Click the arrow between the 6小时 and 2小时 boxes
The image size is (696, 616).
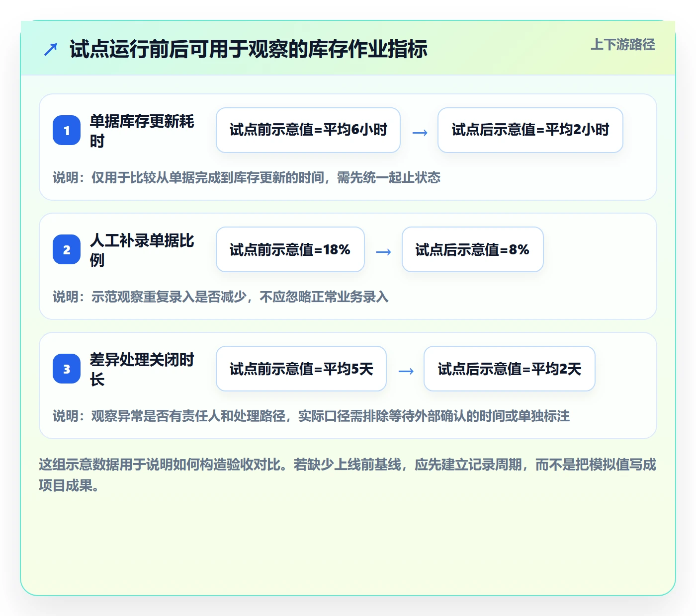[420, 133]
